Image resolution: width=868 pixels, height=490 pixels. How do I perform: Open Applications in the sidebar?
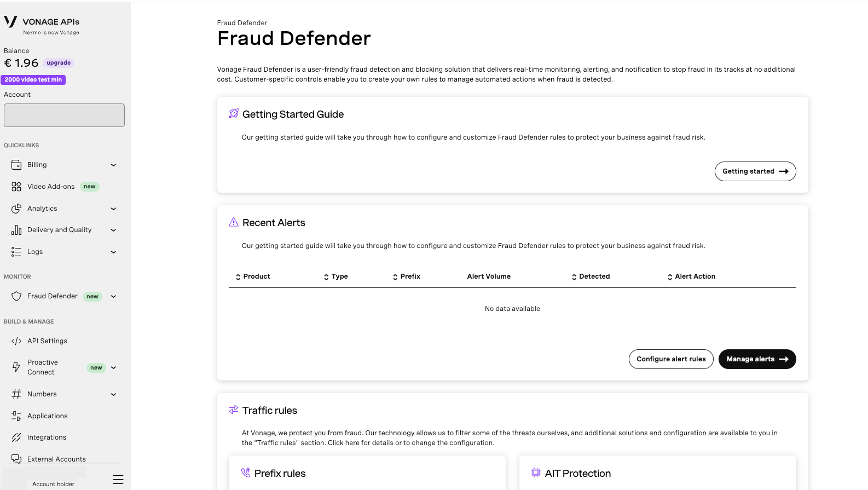click(x=47, y=416)
